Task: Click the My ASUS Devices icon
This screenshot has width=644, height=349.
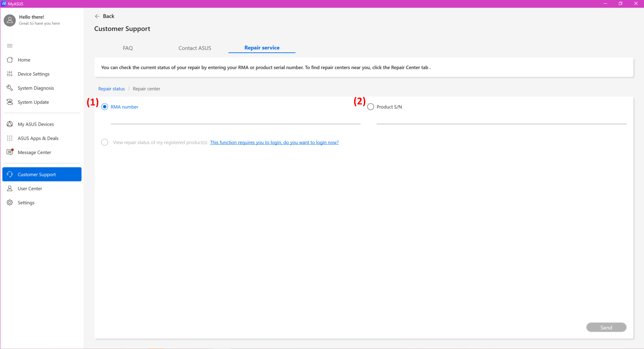Action: (10, 124)
